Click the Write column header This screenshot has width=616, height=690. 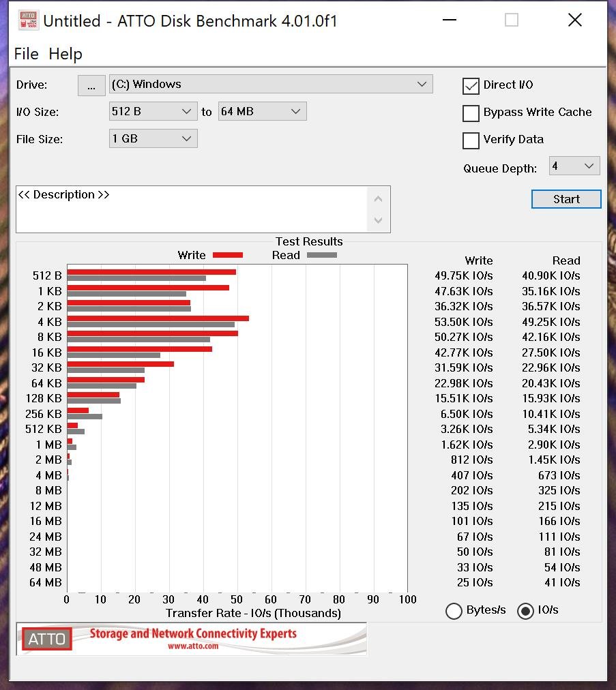[x=479, y=260]
